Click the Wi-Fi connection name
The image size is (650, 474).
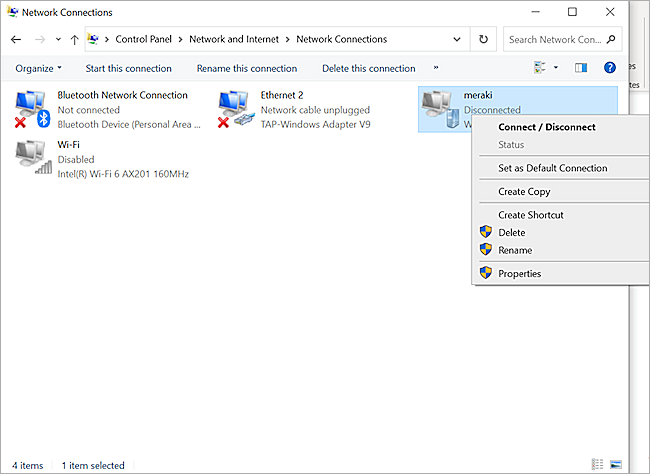tap(68, 144)
